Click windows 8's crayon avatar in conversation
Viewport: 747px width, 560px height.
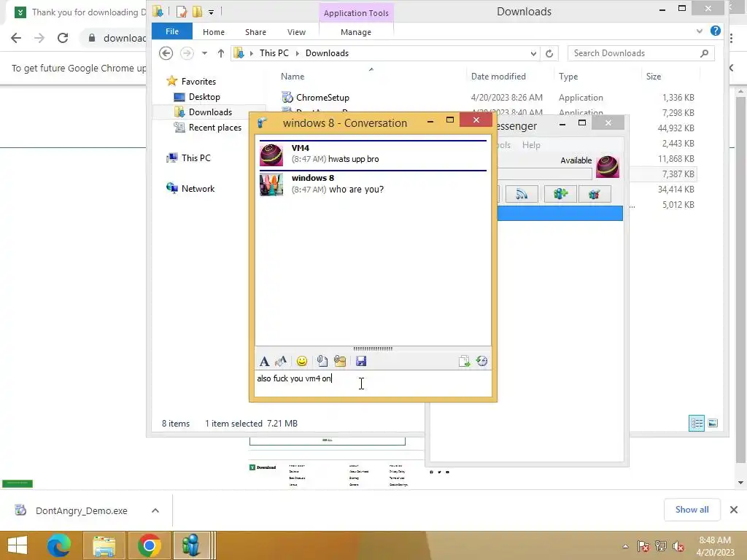pos(271,184)
